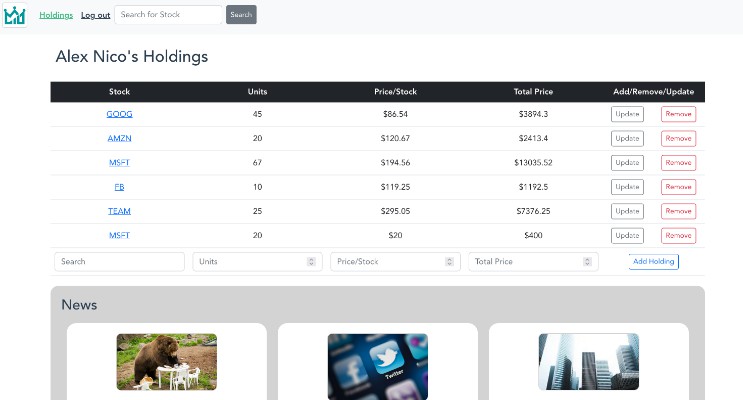Open the GOOG stock link

click(x=119, y=114)
